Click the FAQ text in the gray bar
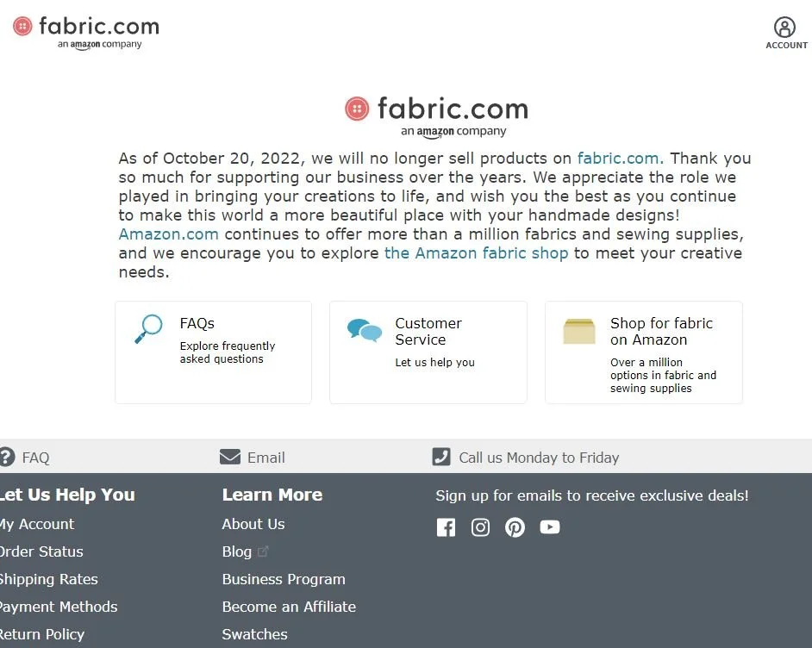Image resolution: width=812 pixels, height=648 pixels. (x=35, y=458)
